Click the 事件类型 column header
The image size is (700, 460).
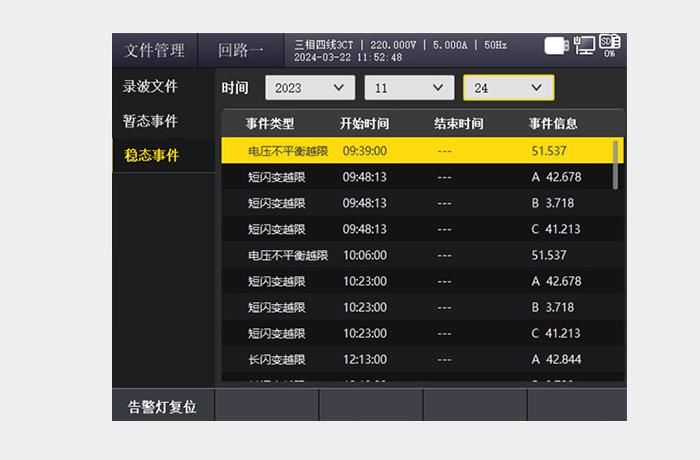click(270, 124)
